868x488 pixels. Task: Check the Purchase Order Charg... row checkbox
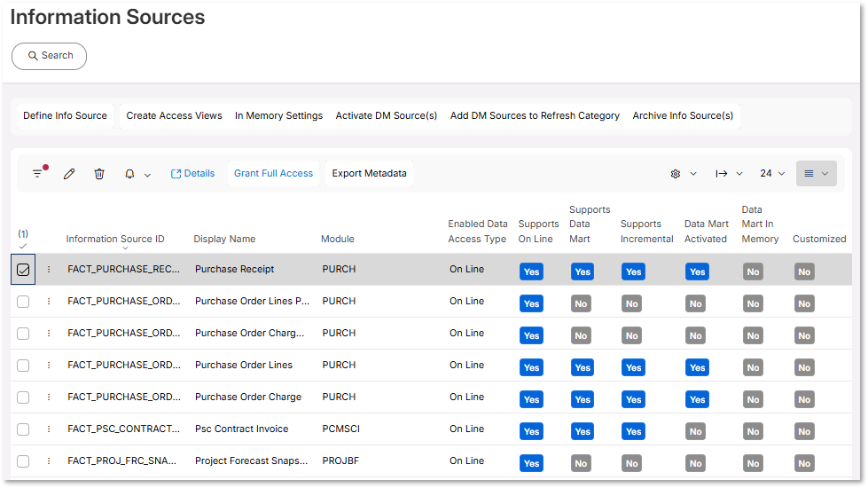23,334
